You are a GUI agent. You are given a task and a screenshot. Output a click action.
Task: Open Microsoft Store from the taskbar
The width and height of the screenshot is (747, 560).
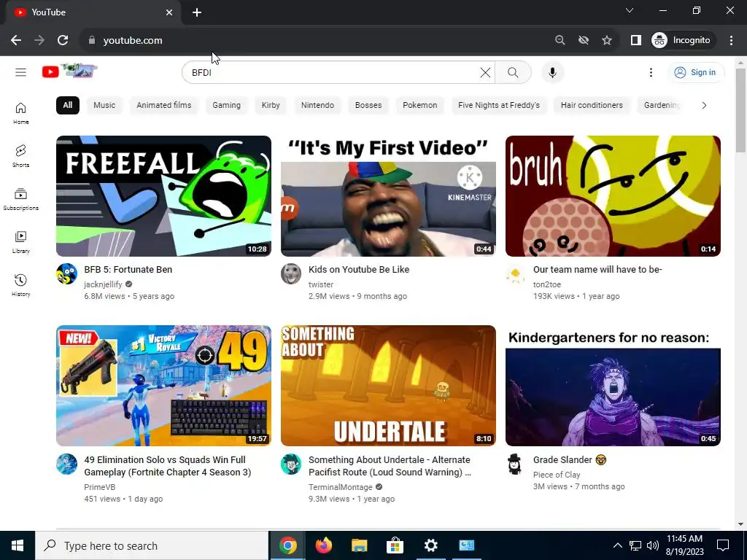[395, 545]
